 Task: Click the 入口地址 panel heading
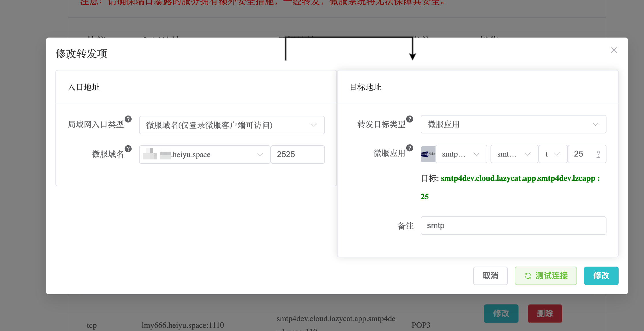84,87
